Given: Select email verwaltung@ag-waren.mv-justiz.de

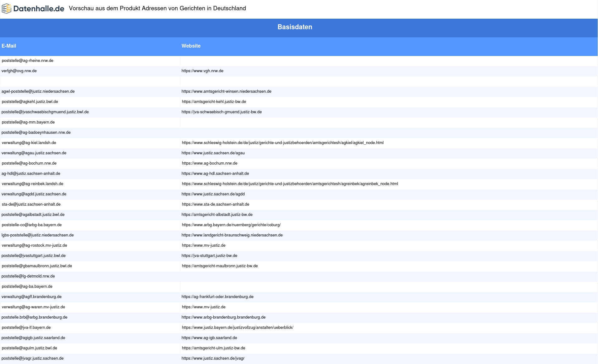Looking at the screenshot, I should point(33,307).
